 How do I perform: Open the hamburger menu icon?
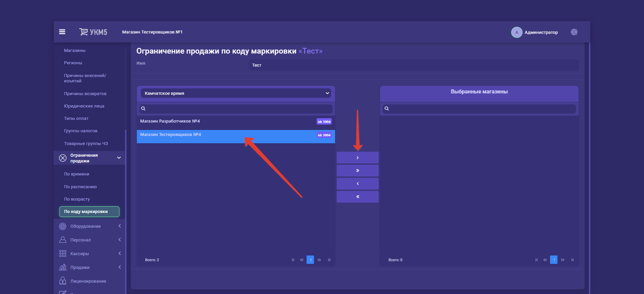coord(62,32)
